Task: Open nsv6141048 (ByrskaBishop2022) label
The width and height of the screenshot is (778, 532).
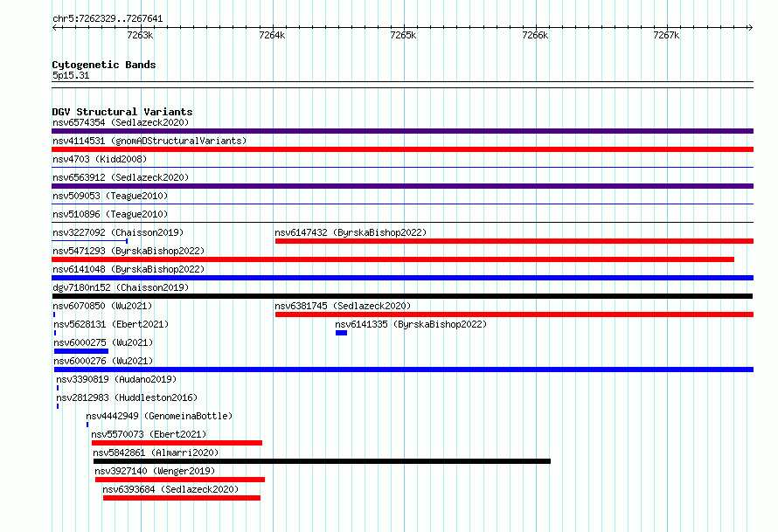Action: [129, 269]
